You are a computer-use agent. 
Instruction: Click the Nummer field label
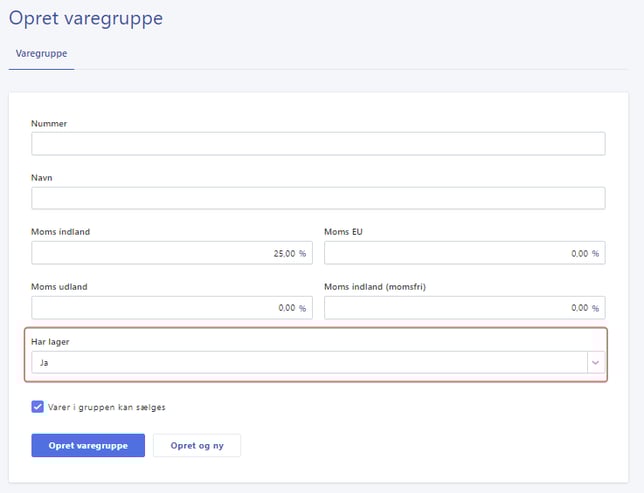(x=49, y=123)
